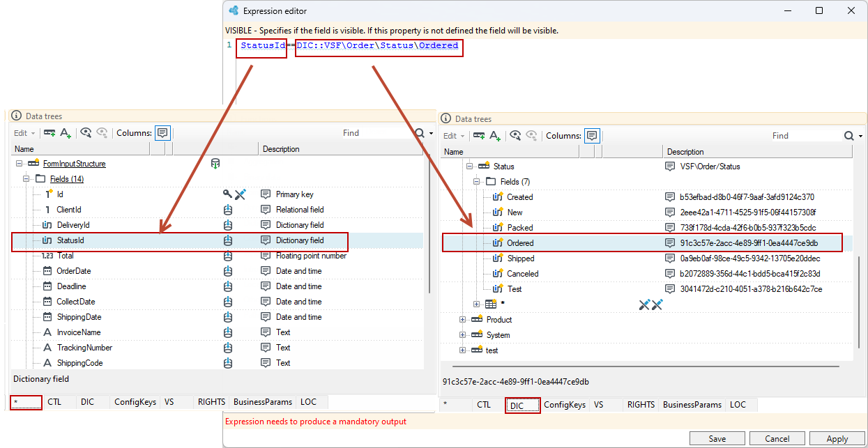Screen dimensions: 868x448
Task: Click the Save button
Action: (717, 439)
